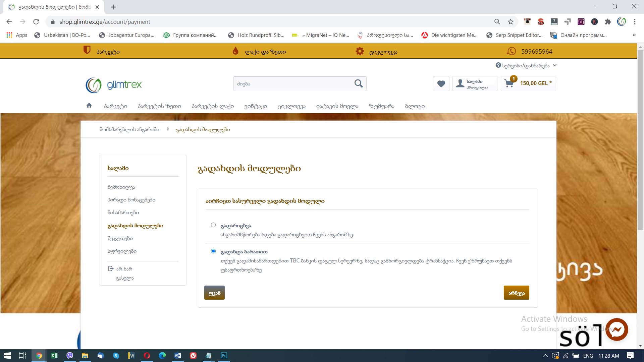Open the Messenger chat bubble
Viewport: 644px width, 362px height.
coord(616,329)
